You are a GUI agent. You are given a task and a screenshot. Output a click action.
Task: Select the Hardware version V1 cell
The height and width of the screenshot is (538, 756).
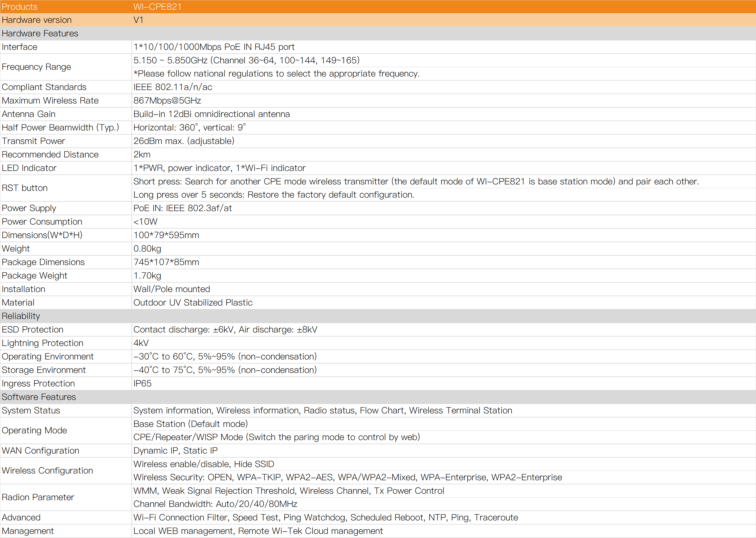pyautogui.click(x=138, y=20)
